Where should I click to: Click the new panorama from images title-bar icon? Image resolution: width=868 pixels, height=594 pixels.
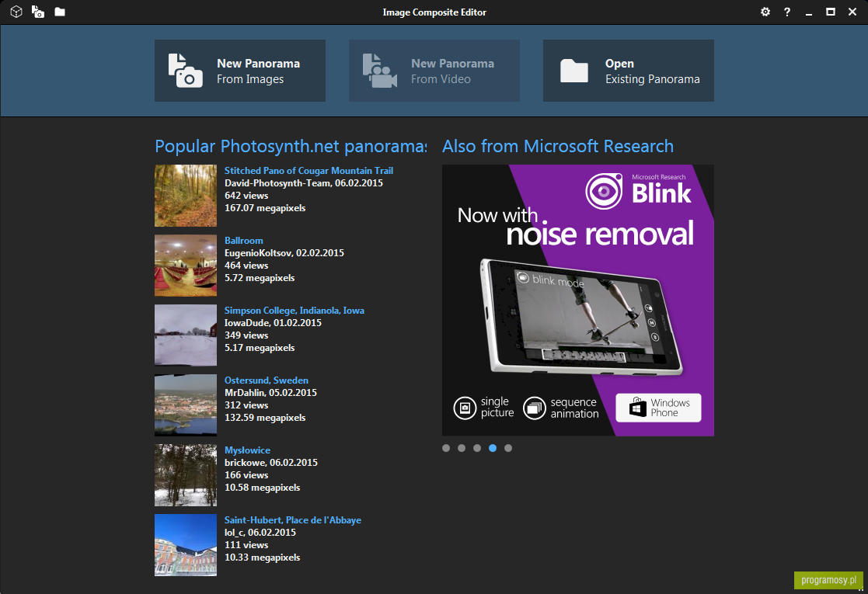pos(37,12)
